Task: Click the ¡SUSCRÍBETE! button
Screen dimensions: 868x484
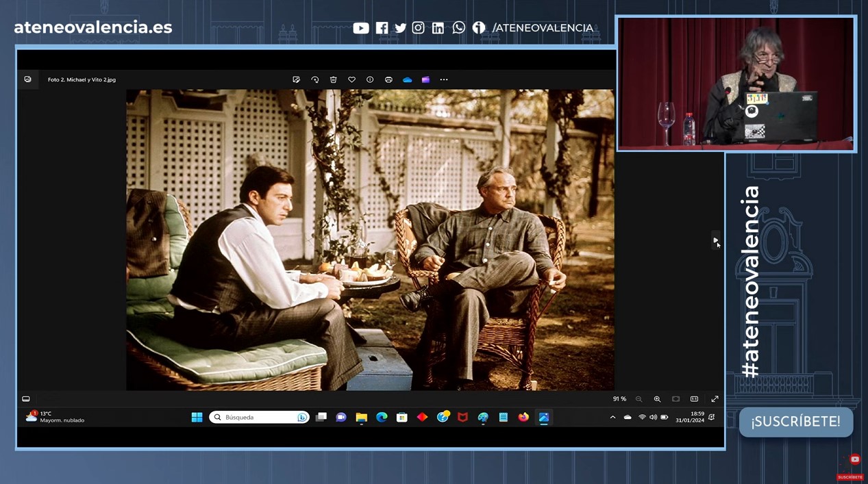Action: (x=795, y=422)
